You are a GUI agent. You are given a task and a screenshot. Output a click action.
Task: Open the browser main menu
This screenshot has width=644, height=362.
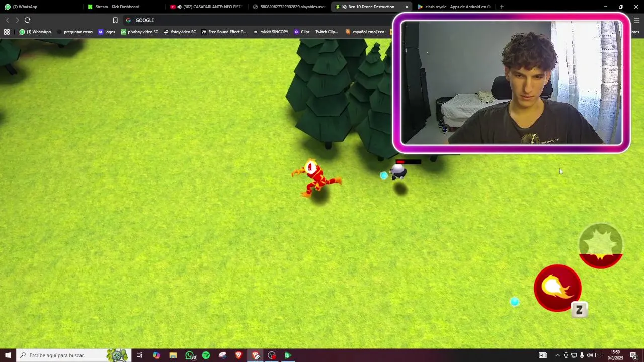(637, 20)
